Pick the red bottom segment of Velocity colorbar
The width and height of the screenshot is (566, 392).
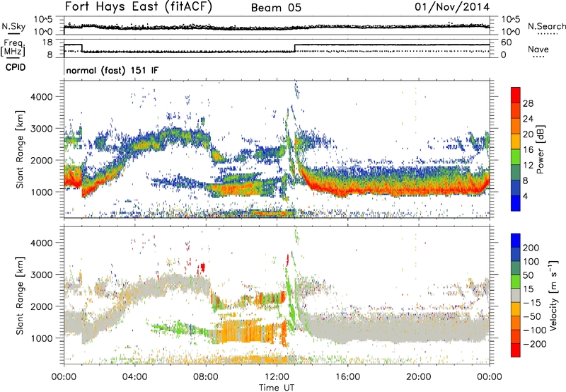click(516, 350)
